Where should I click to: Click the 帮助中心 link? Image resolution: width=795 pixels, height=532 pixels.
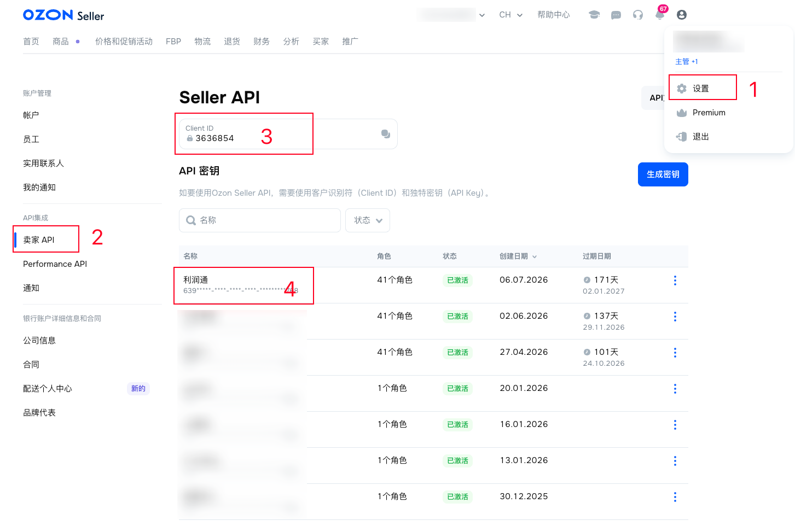click(554, 15)
